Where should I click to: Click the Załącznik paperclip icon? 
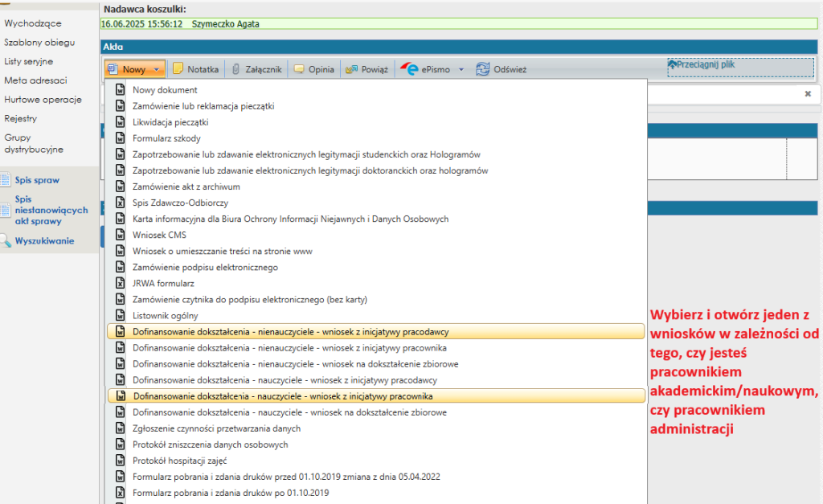[236, 69]
